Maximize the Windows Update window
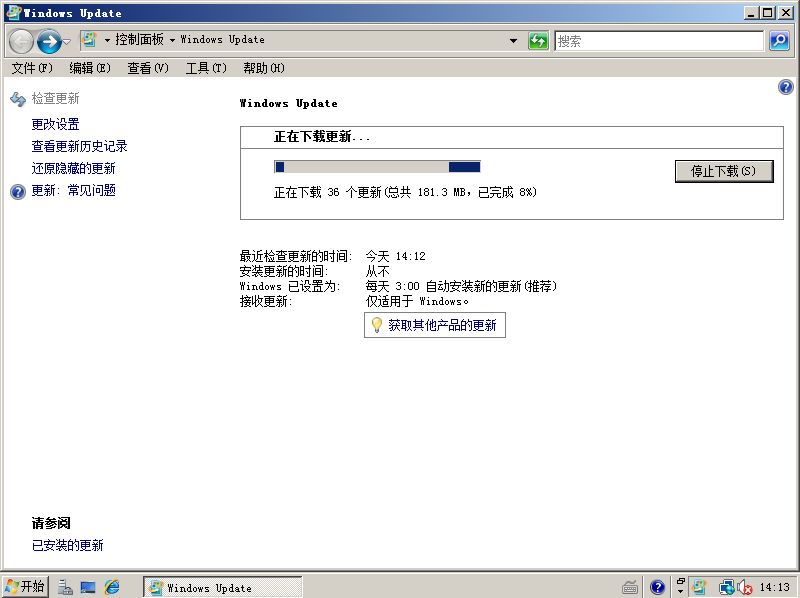The height and width of the screenshot is (598, 800). [768, 13]
